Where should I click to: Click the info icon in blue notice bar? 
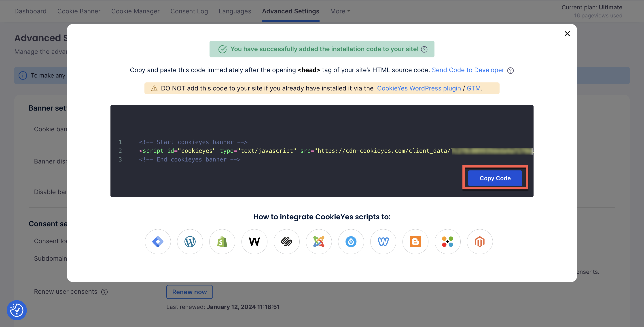(23, 75)
